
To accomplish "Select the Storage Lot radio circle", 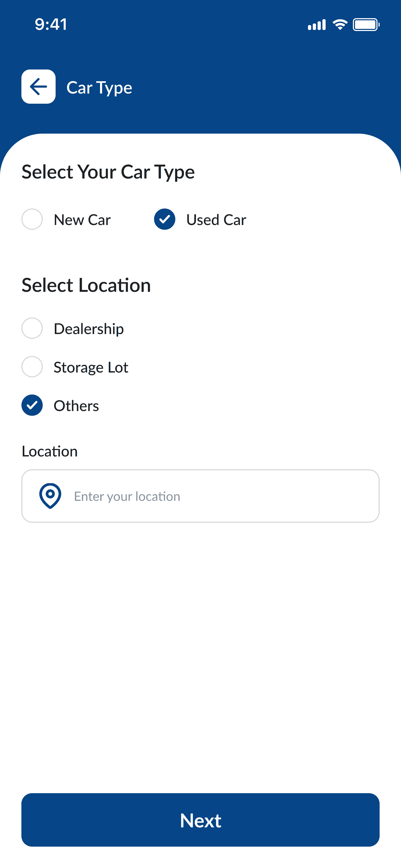I will (x=32, y=367).
